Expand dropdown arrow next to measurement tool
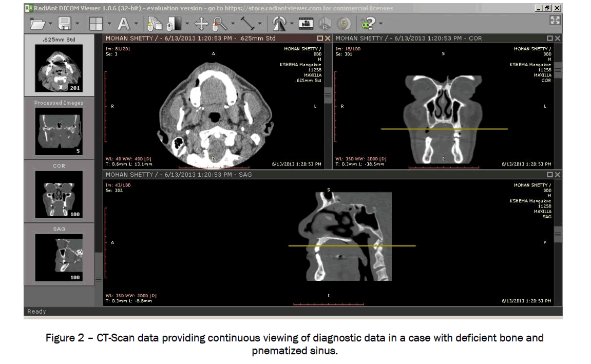591x364 pixels. click(260, 24)
